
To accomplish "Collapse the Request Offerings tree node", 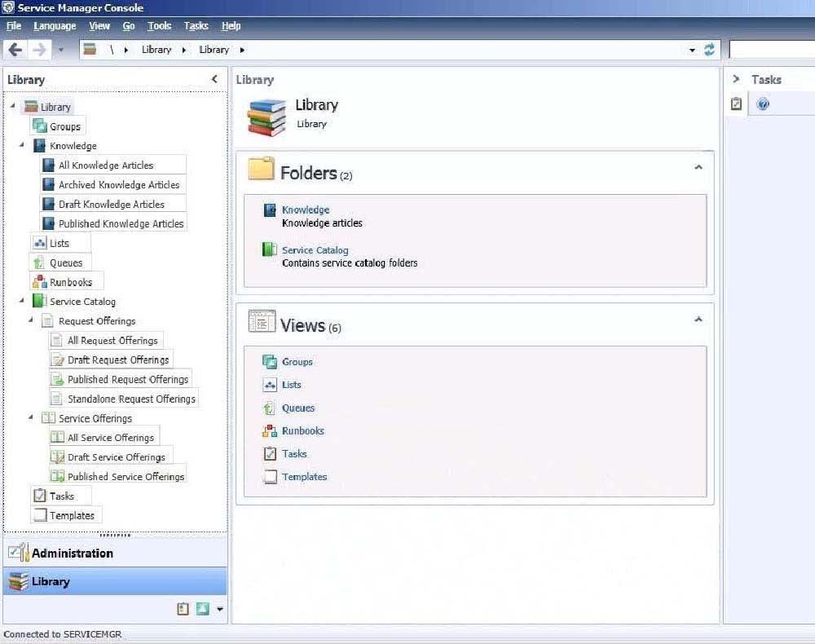I will coord(30,320).
